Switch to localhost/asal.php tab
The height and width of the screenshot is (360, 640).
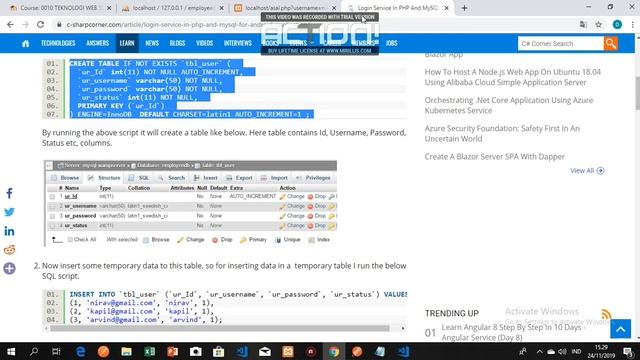[286, 8]
